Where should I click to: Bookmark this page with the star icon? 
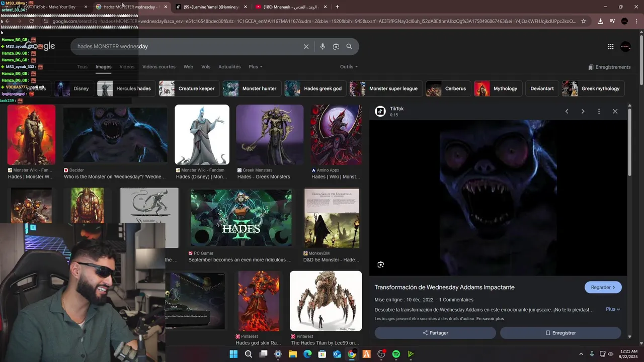click(x=584, y=21)
